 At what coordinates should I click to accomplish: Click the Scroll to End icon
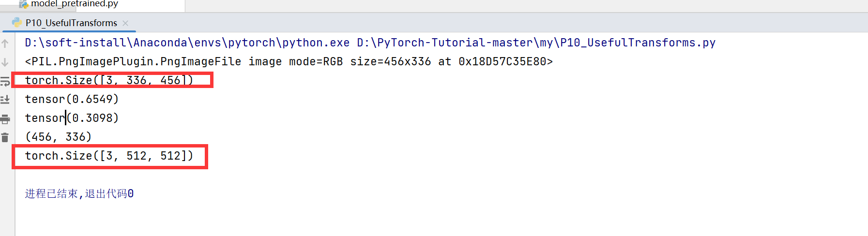click(x=5, y=100)
